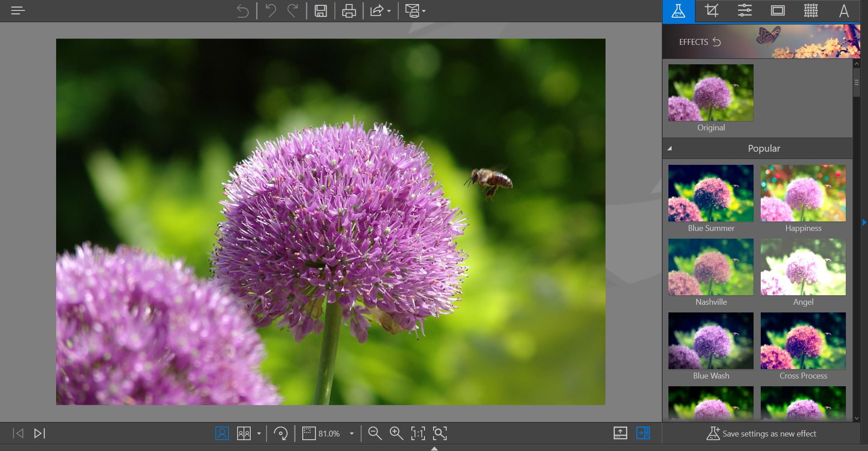
Task: Zoom to actual size 1:1
Action: pos(418,433)
